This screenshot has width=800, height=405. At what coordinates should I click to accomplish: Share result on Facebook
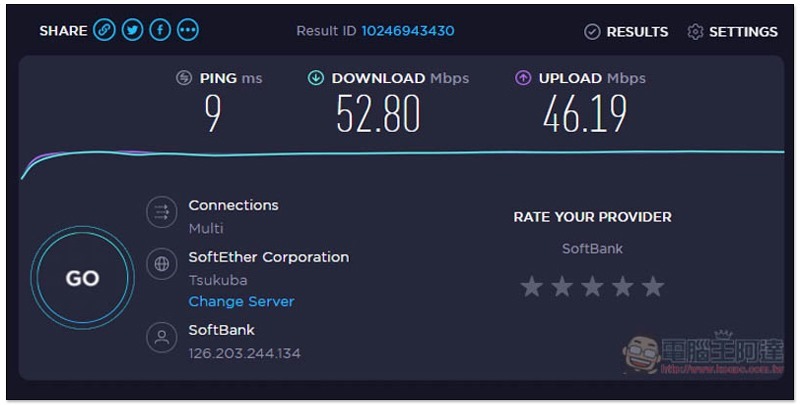tap(160, 31)
